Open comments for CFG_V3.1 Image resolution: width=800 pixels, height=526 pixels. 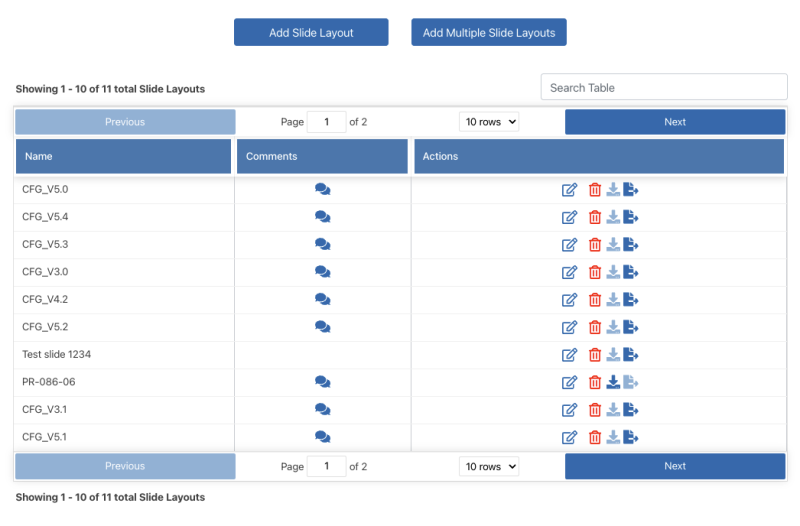pyautogui.click(x=322, y=409)
